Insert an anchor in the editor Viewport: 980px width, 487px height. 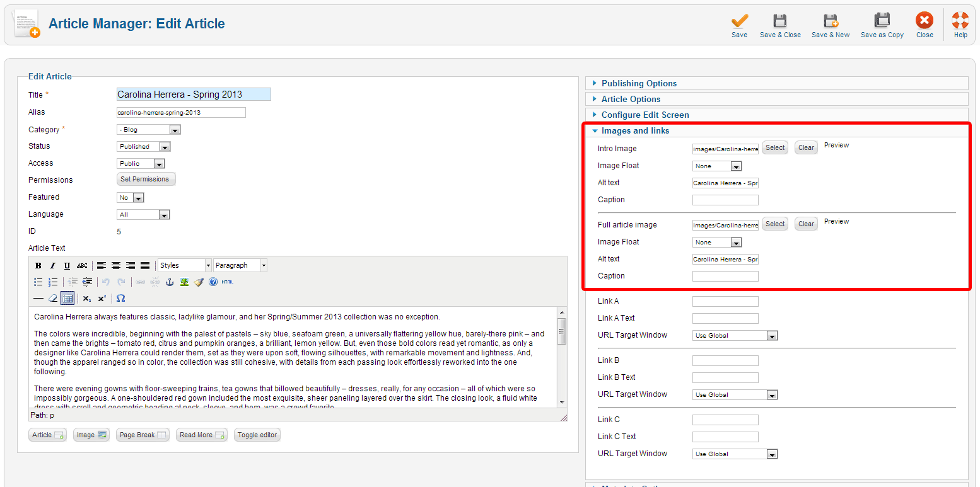[x=170, y=282]
